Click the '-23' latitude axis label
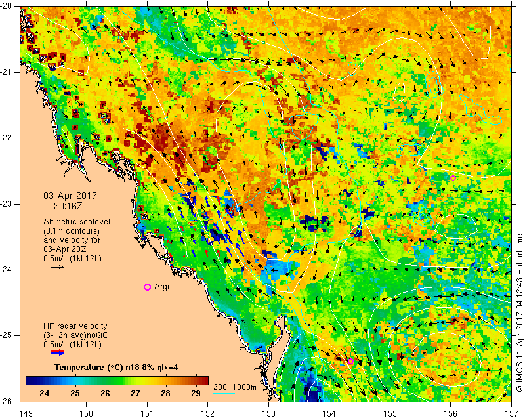Screen dimensions: 525x420 (x=6, y=204)
